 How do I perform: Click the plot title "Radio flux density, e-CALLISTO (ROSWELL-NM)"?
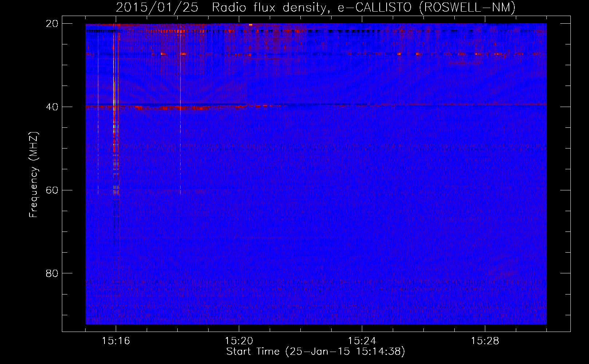[x=364, y=7]
